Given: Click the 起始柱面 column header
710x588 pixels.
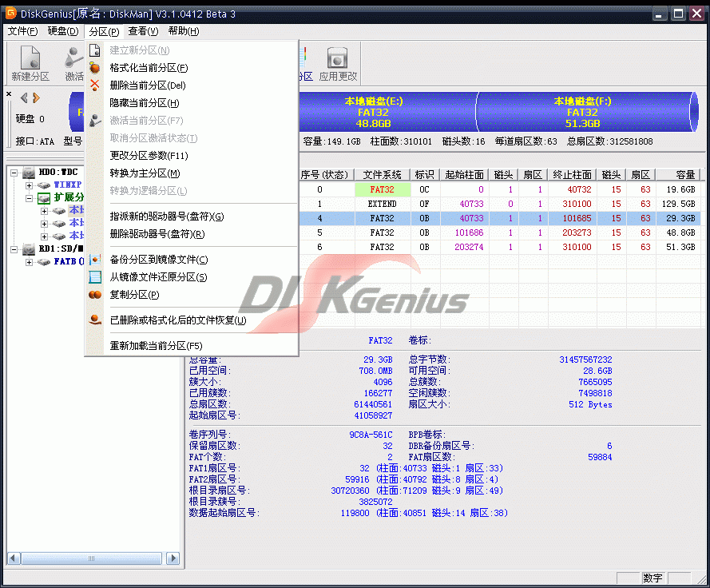Looking at the screenshot, I should [x=464, y=175].
